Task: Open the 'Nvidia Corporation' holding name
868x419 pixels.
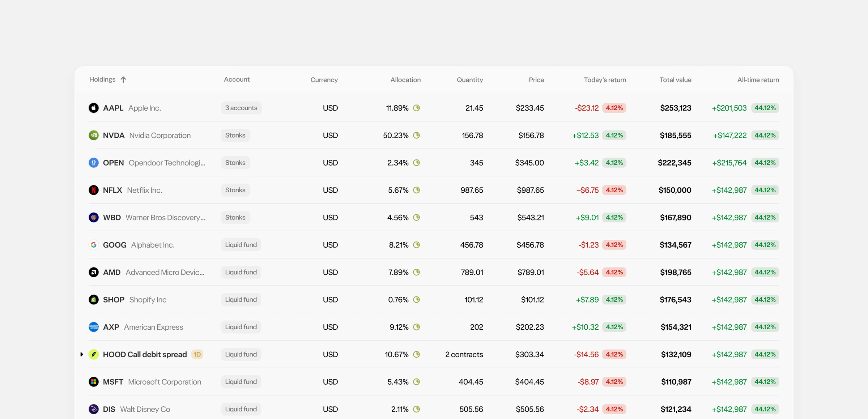Action: pyautogui.click(x=160, y=135)
